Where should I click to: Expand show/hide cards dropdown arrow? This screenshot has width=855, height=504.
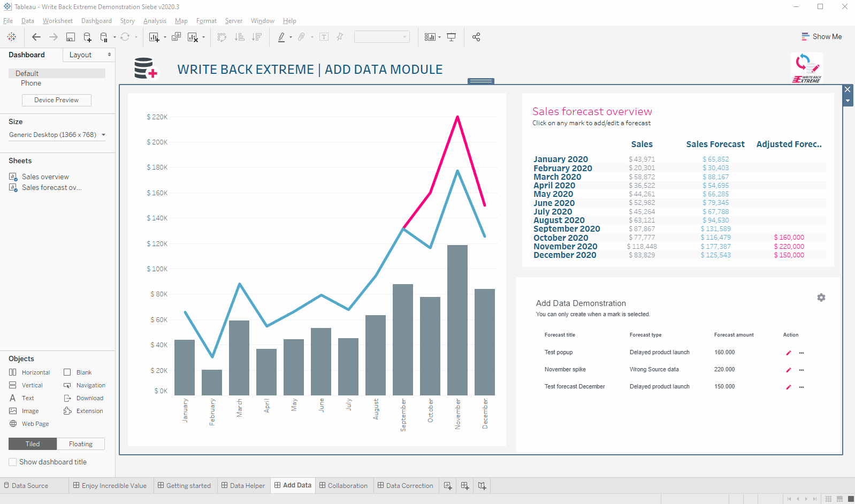point(439,37)
